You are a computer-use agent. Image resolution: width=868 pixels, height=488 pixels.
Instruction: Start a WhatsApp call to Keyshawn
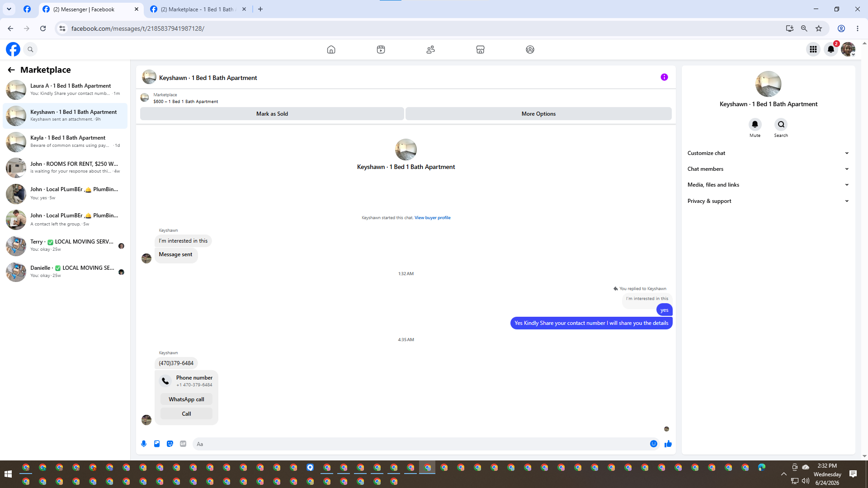pyautogui.click(x=186, y=399)
